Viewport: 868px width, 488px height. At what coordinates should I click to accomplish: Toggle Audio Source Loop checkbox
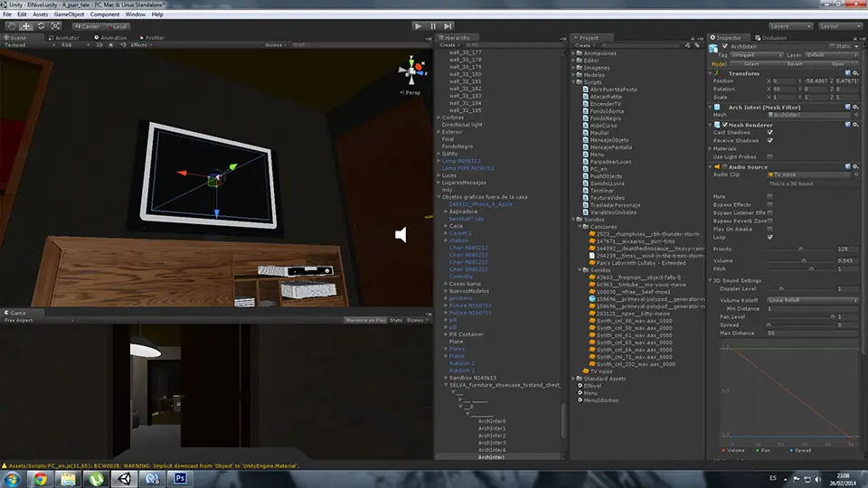tap(770, 237)
